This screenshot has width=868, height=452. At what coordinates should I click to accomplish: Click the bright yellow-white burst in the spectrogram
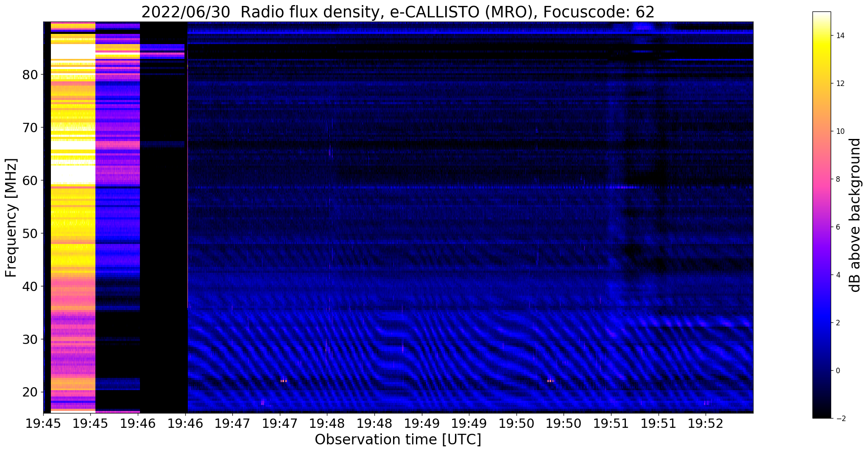click(x=73, y=217)
